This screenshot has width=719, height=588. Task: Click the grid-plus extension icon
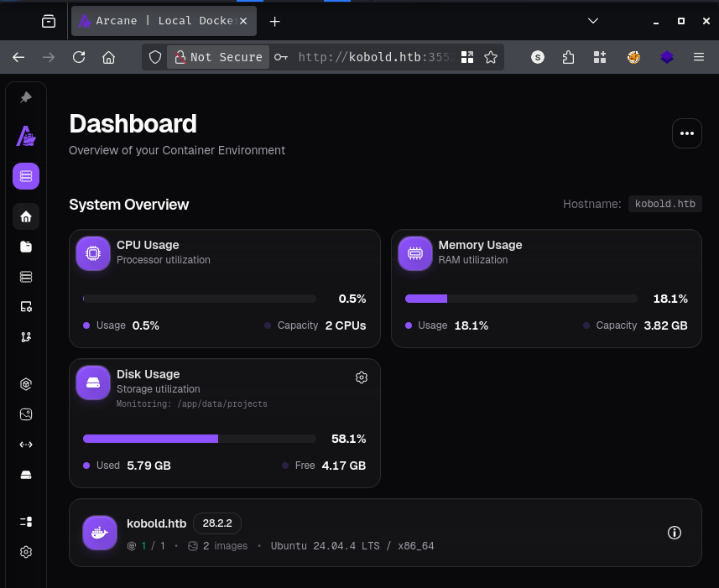pos(600,57)
